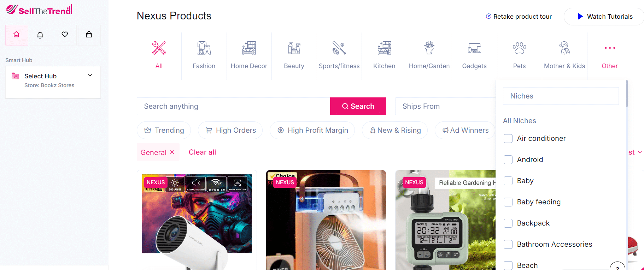The height and width of the screenshot is (270, 644).
Task: Enable the Backpack niche checkbox
Action: click(x=508, y=223)
